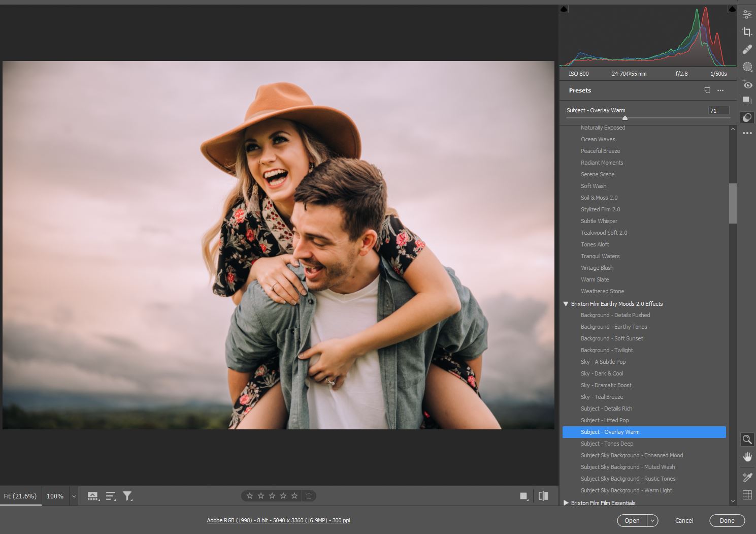
Task: Open the zoom level dropdown arrow
Action: [74, 496]
